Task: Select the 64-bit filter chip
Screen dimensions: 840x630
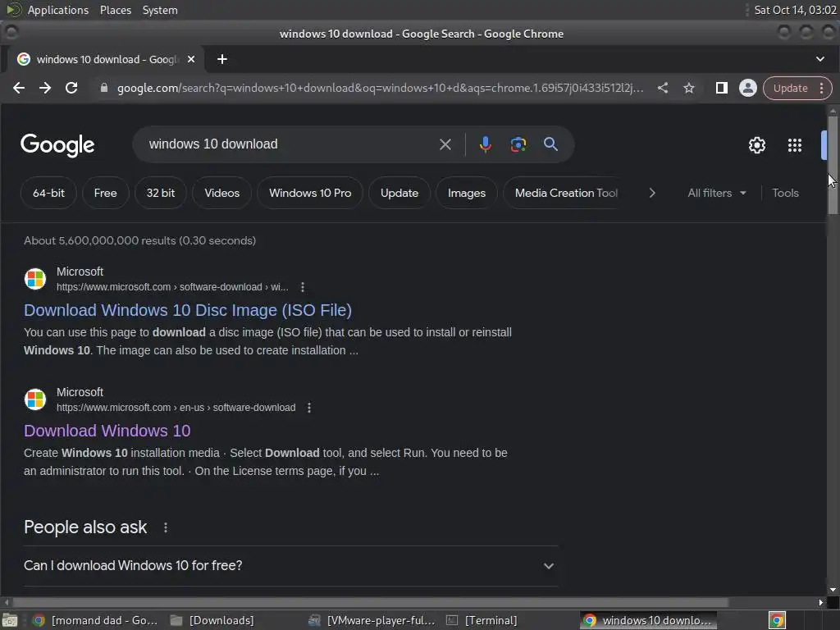Action: [x=48, y=193]
